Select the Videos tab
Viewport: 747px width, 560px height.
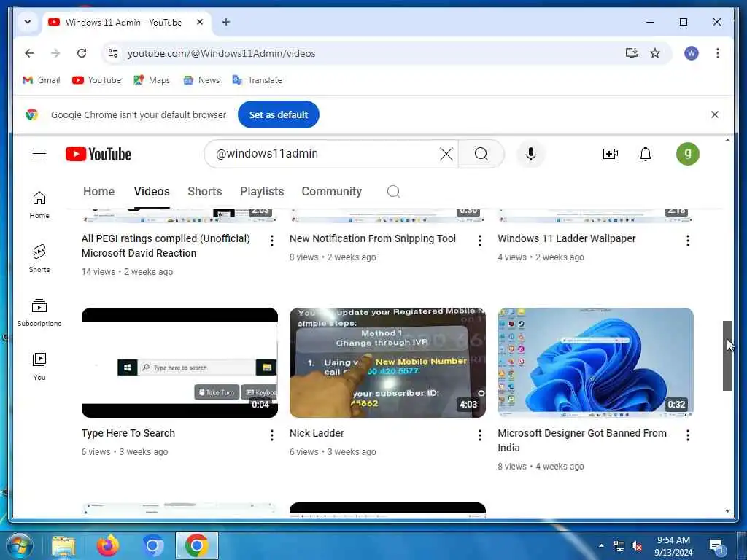coord(152,192)
